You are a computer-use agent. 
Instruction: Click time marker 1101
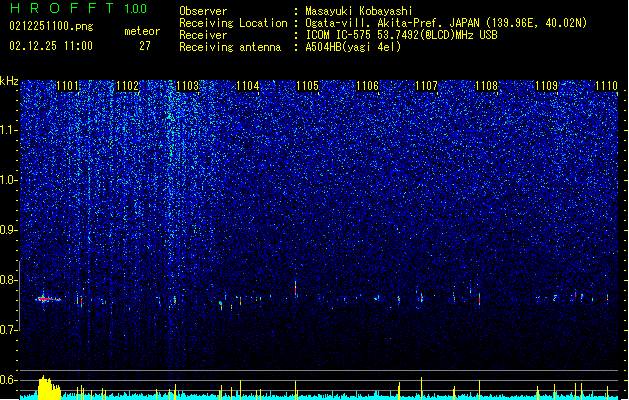tap(67, 86)
